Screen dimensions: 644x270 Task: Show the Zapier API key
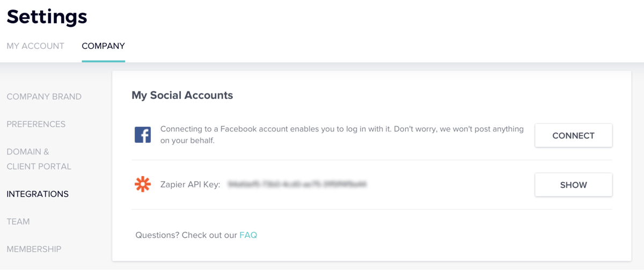(573, 185)
